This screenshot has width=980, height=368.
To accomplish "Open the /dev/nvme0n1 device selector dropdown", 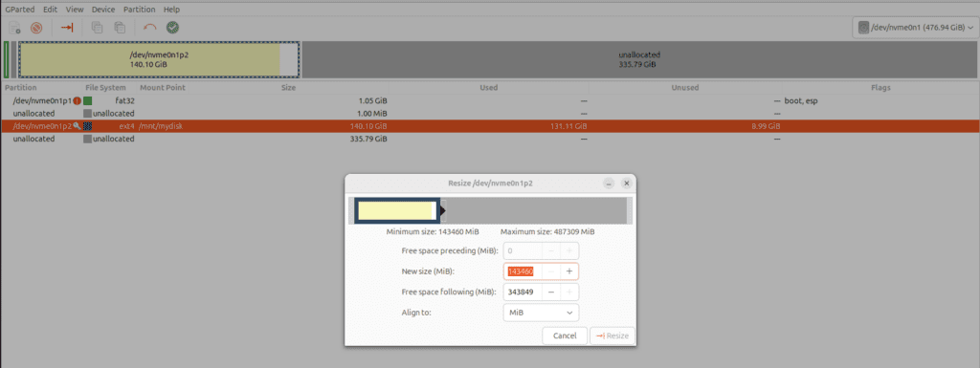I will click(x=915, y=28).
